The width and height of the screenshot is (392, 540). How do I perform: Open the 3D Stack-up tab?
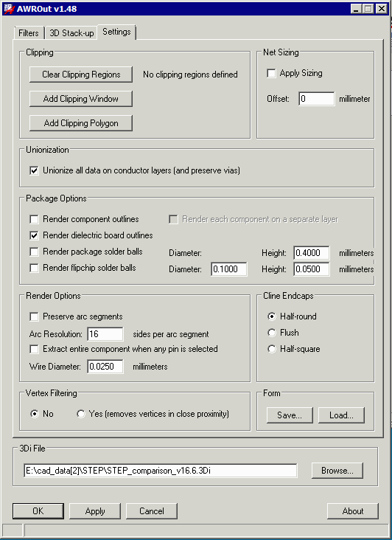click(x=71, y=33)
